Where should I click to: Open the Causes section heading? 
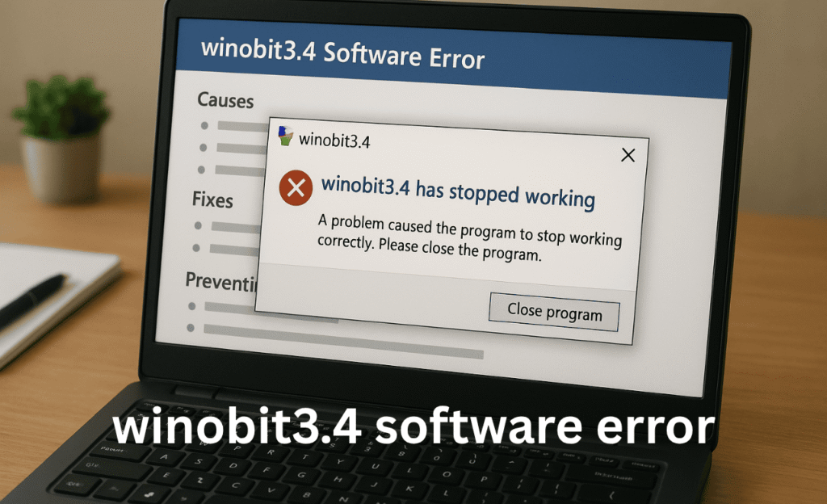(x=225, y=99)
